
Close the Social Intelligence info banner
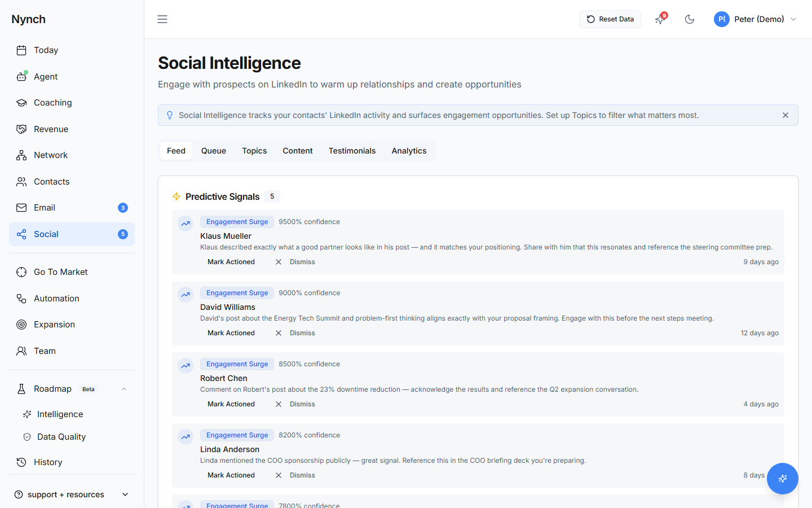point(785,115)
